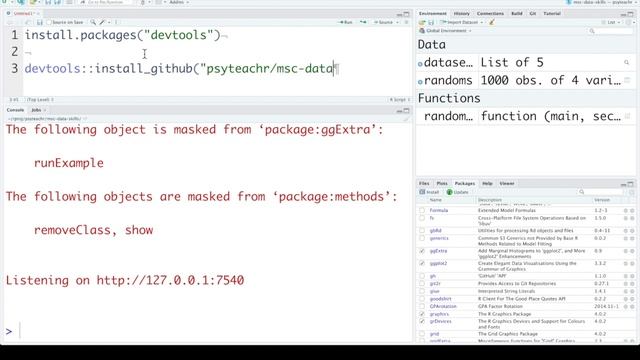Screen dimensions: 640x360
Task: Open the Import Dataset dropdown
Action: (x=462, y=22)
